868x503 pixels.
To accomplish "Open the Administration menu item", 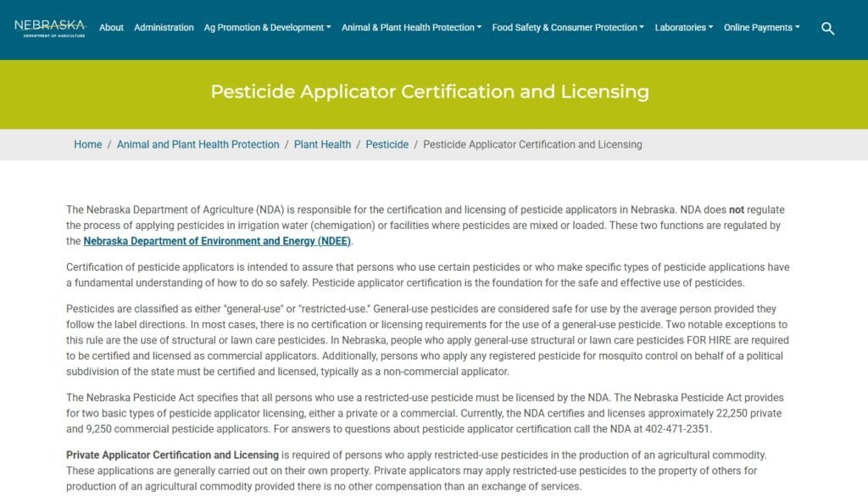I will 164,27.
